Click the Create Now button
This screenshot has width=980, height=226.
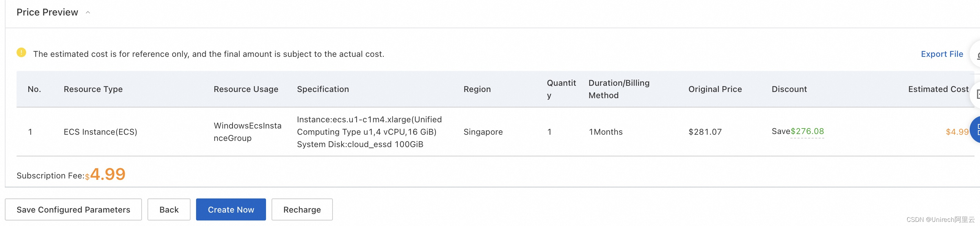231,210
